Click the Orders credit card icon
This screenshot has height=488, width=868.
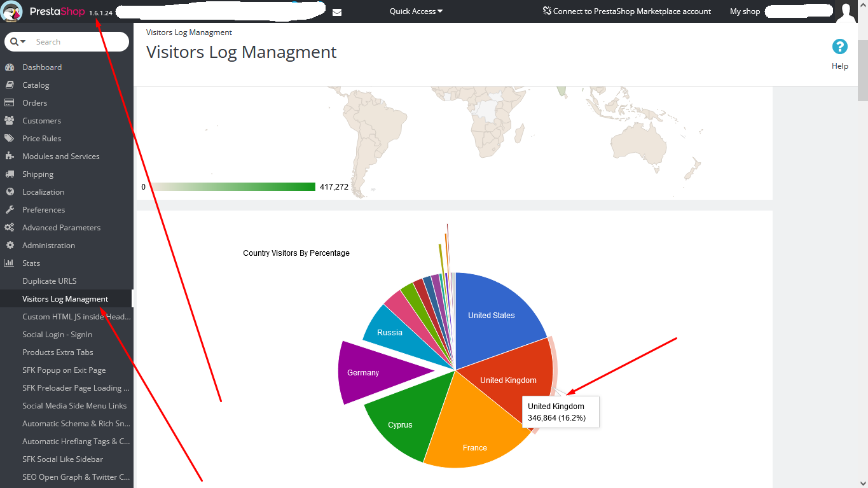(10, 103)
